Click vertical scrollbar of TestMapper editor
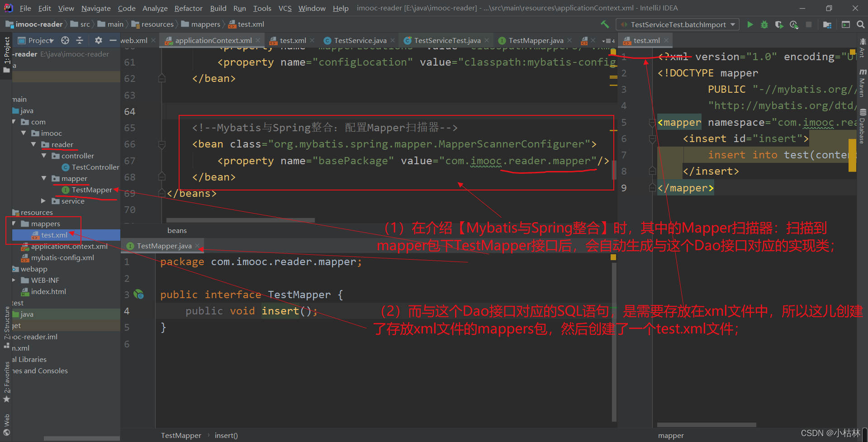868x442 pixels. tap(614, 342)
